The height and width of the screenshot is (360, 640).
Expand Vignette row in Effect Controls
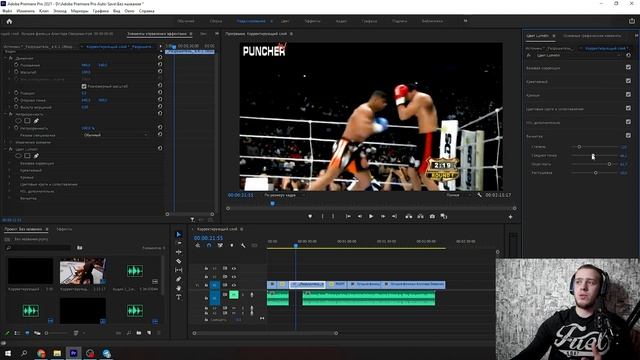click(10, 198)
